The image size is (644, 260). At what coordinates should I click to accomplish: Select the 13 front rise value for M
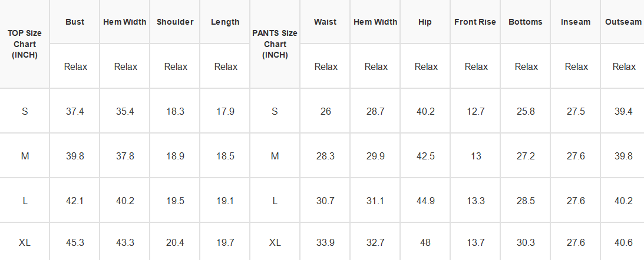click(x=475, y=156)
